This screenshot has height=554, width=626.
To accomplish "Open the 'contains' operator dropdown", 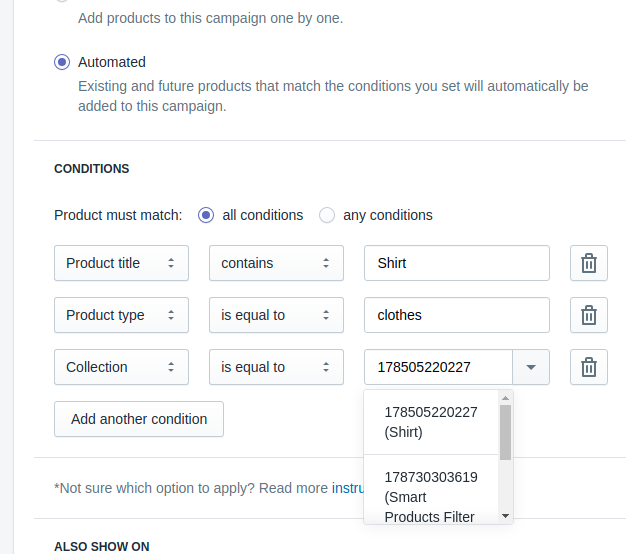I will click(x=276, y=263).
